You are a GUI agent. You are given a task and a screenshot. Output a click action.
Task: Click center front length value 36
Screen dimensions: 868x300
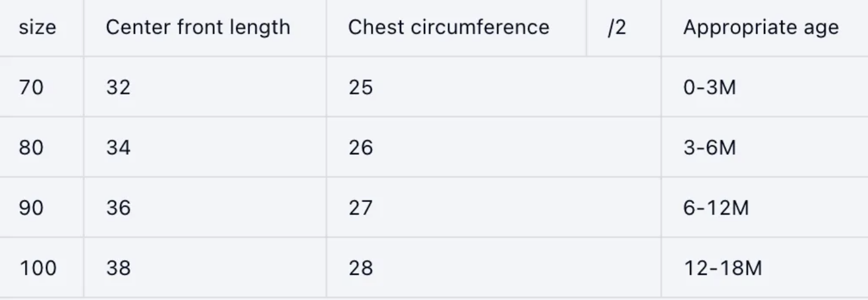coord(118,207)
